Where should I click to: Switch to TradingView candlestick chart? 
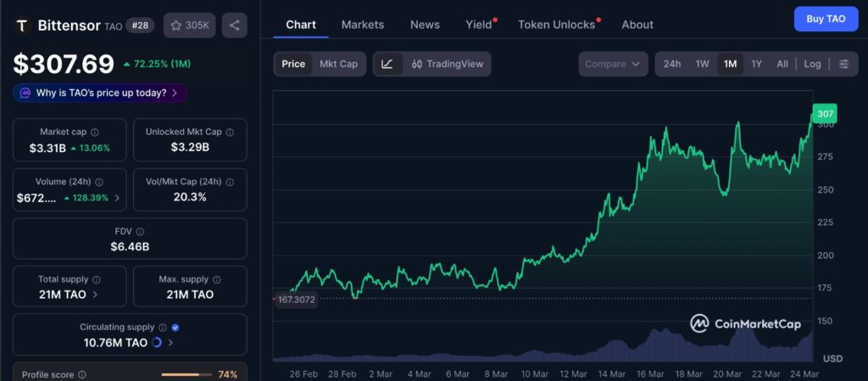click(448, 64)
